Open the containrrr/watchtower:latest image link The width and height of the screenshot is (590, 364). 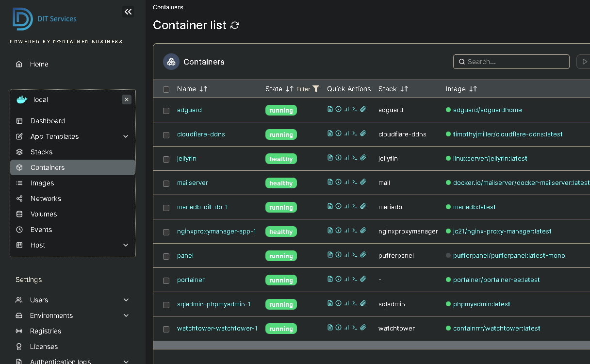click(x=497, y=328)
